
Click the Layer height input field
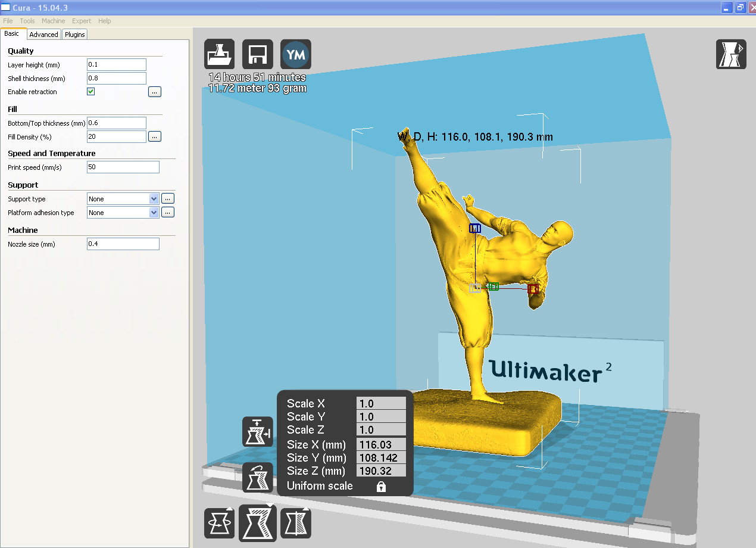[117, 64]
